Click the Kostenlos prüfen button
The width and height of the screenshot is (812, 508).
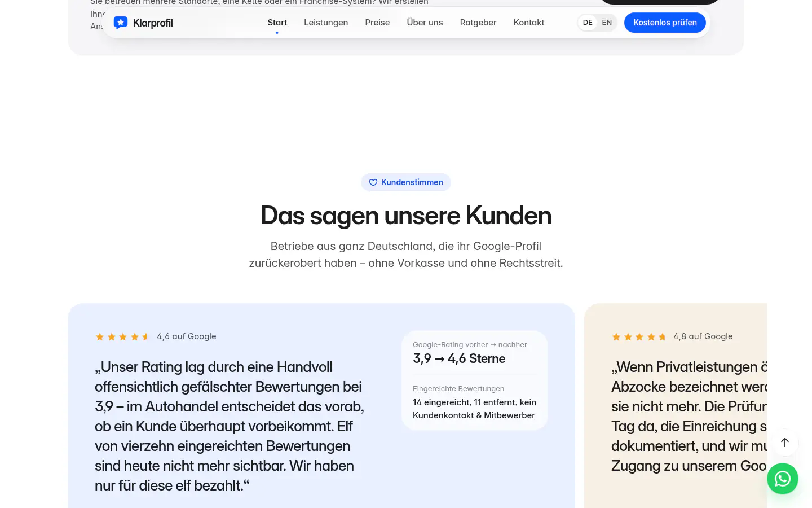(x=665, y=23)
